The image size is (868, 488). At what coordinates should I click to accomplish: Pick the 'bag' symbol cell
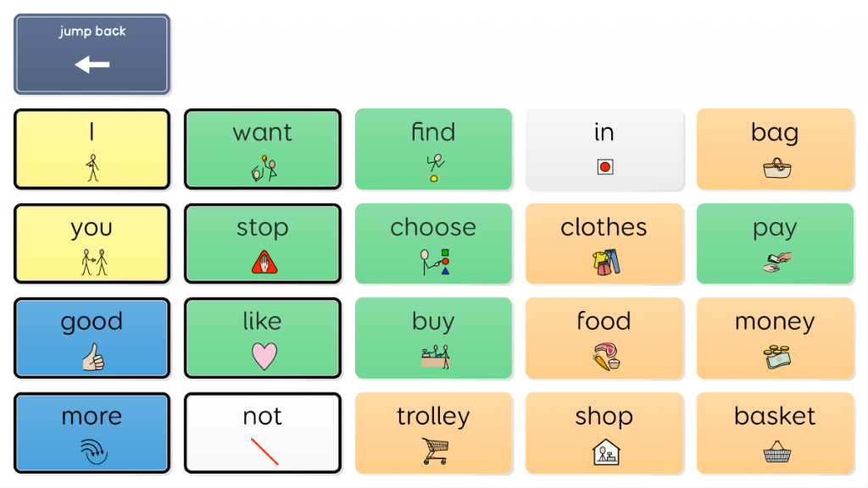[x=775, y=149]
